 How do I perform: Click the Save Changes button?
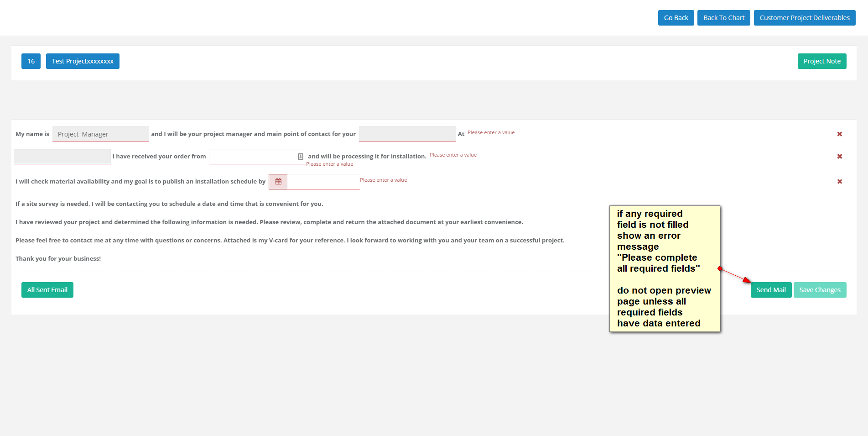[x=820, y=290]
